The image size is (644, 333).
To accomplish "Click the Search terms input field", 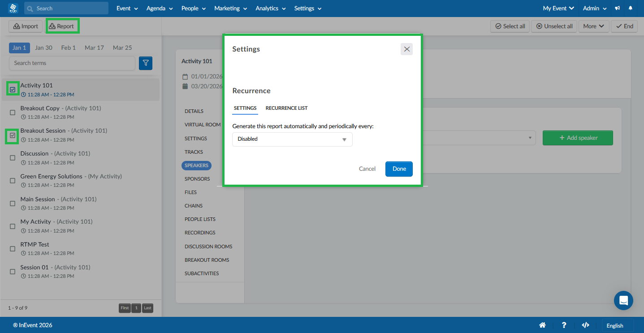I will 72,63.
